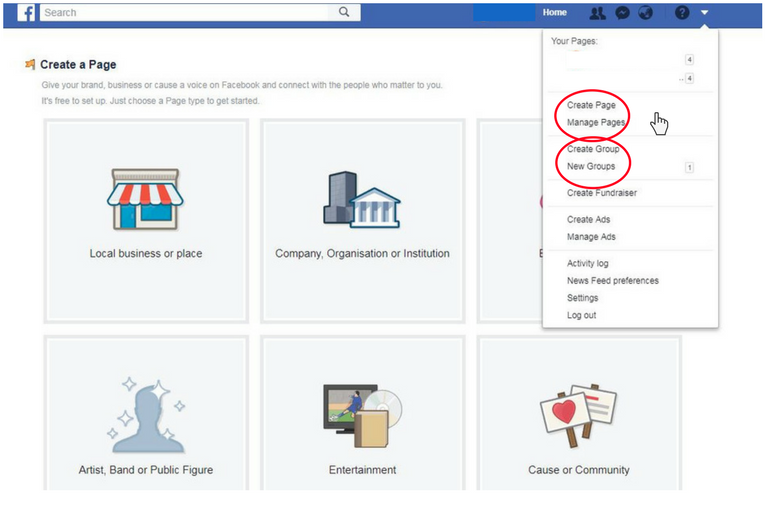The image size is (770, 510).
Task: Click the Cause signs with heart icon
Action: click(x=578, y=416)
